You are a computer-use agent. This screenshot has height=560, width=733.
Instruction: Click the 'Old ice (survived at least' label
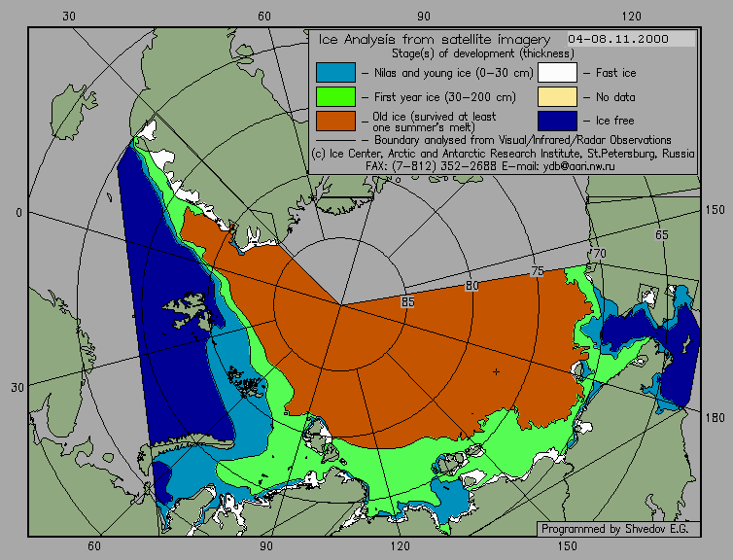pos(434,117)
